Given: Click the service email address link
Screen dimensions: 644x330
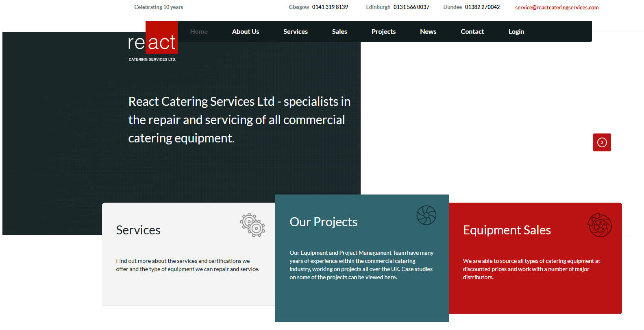Looking at the screenshot, I should 557,7.
